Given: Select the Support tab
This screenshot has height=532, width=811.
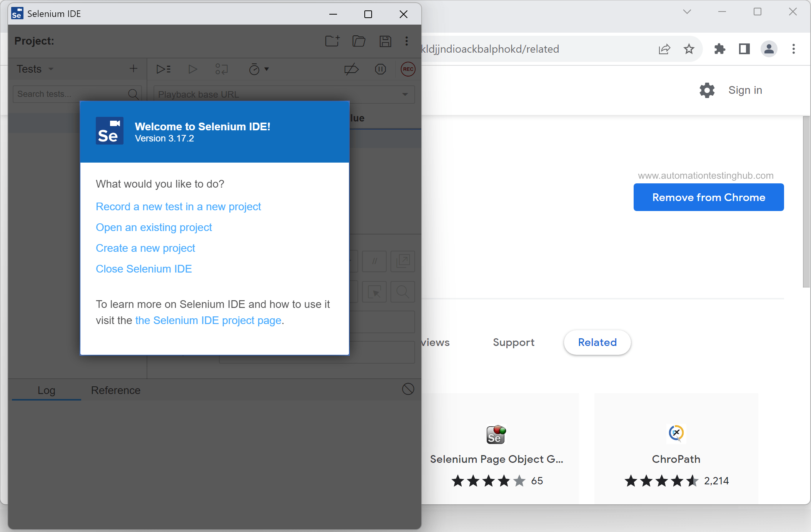Looking at the screenshot, I should point(514,342).
